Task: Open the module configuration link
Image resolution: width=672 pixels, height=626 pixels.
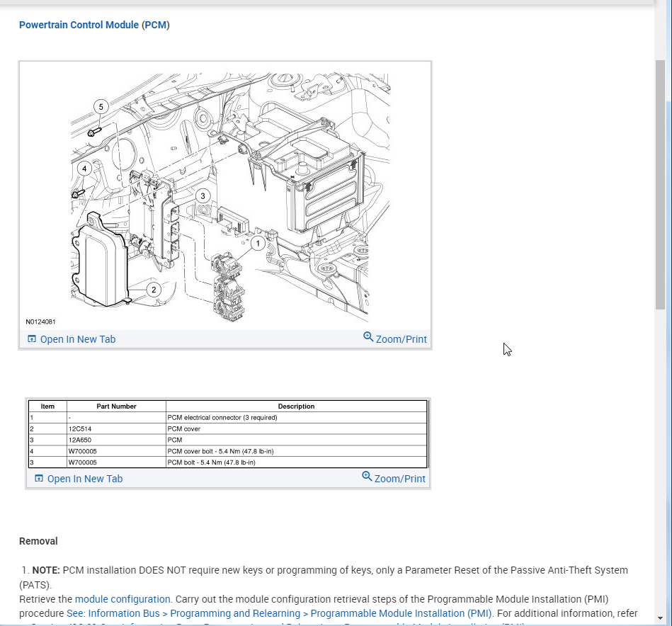Action: (x=123, y=599)
